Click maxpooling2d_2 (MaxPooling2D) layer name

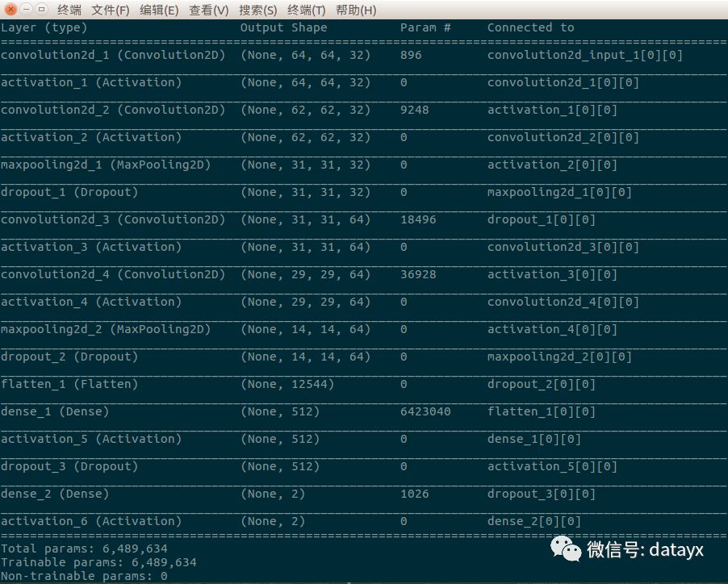(106, 329)
